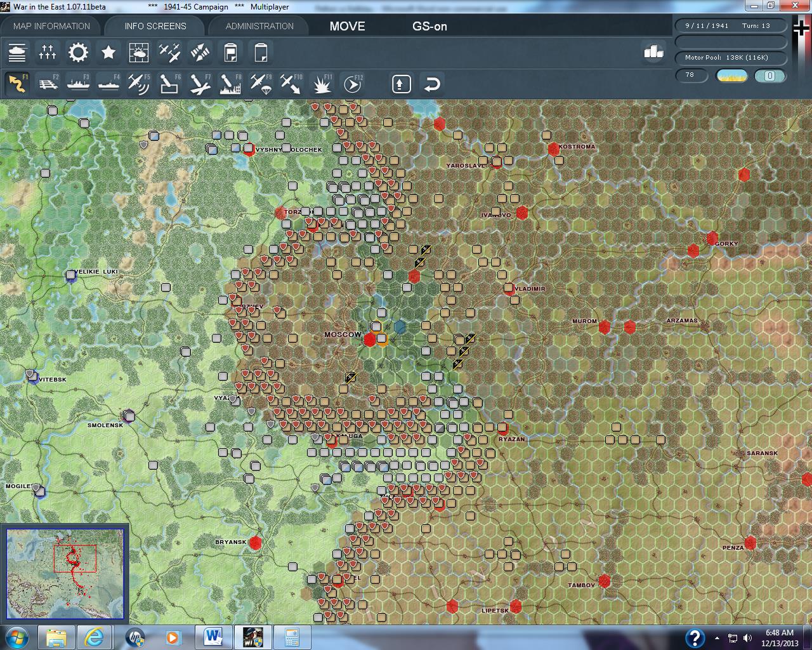Open the HP taskbar icon
812x650 pixels.
(134, 637)
